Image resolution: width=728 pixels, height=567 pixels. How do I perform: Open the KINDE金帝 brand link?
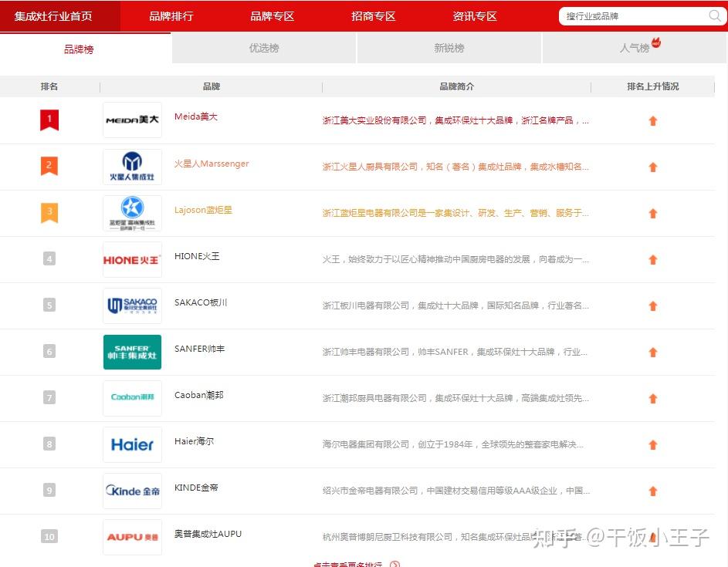(x=196, y=488)
